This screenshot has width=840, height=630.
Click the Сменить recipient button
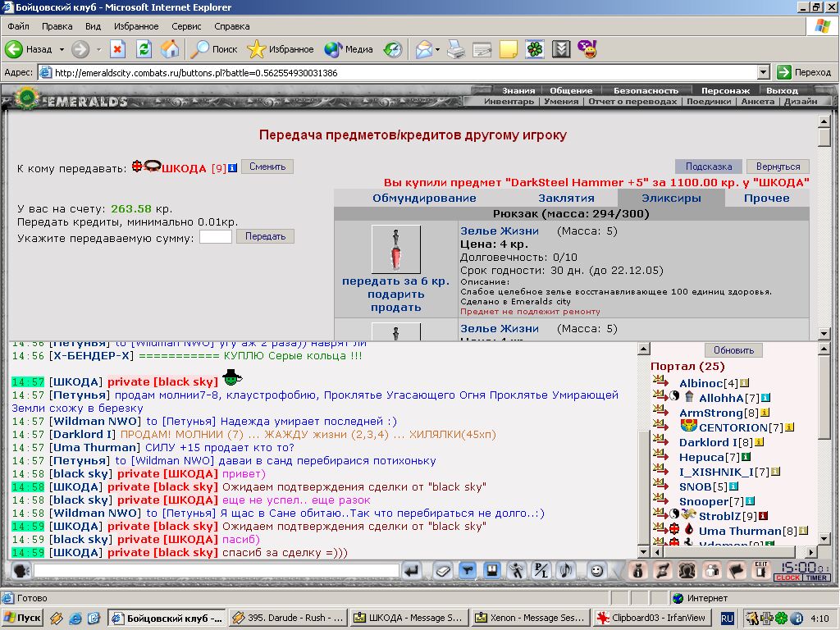[267, 167]
